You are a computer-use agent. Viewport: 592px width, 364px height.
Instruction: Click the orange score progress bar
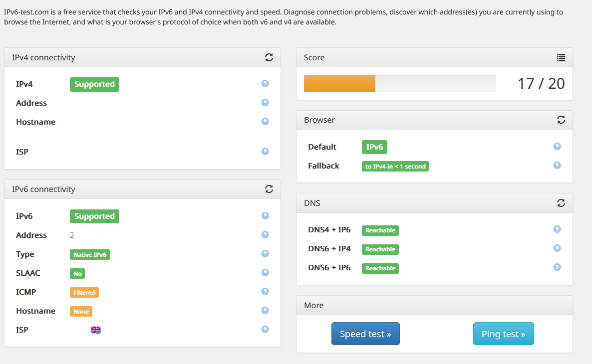tap(339, 84)
